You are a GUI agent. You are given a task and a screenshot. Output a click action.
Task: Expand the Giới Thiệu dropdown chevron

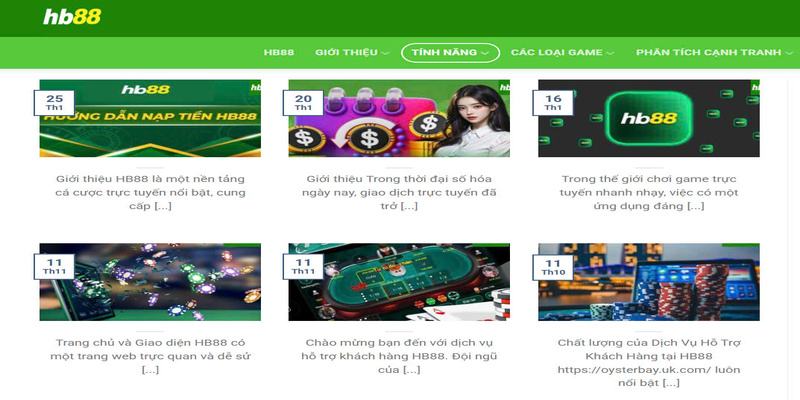click(x=385, y=53)
